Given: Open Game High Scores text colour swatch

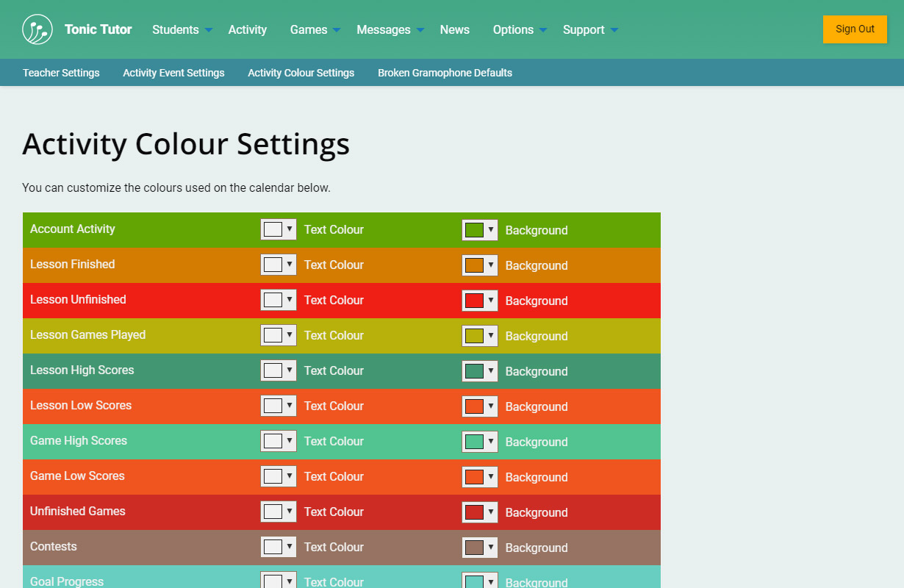Looking at the screenshot, I should (278, 441).
